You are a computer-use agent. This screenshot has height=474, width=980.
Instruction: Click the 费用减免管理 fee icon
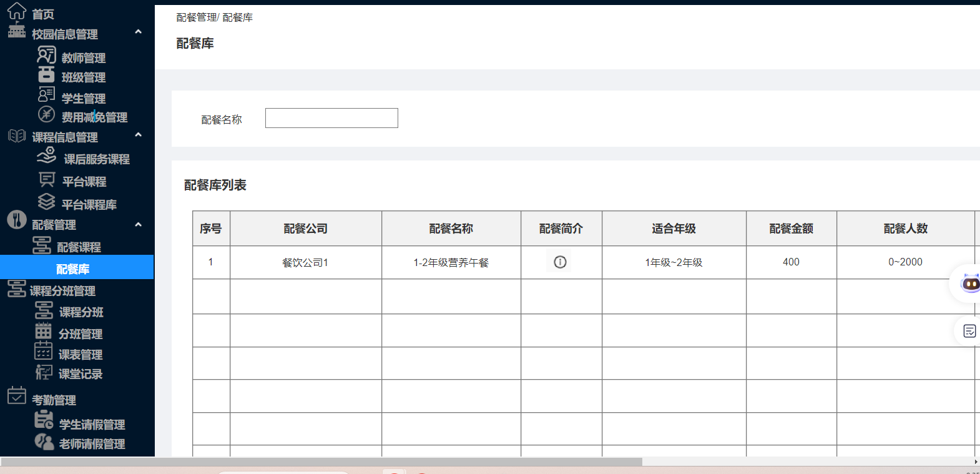pyautogui.click(x=47, y=114)
